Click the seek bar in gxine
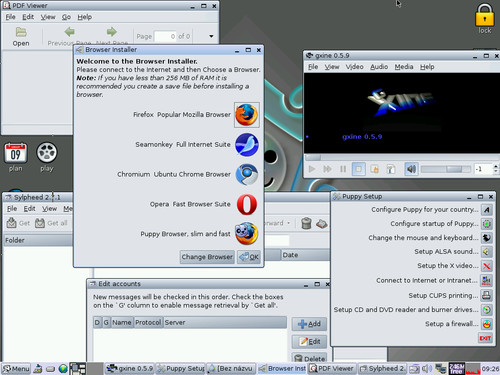Image resolution: width=500 pixels, height=375 pixels. pos(402,157)
